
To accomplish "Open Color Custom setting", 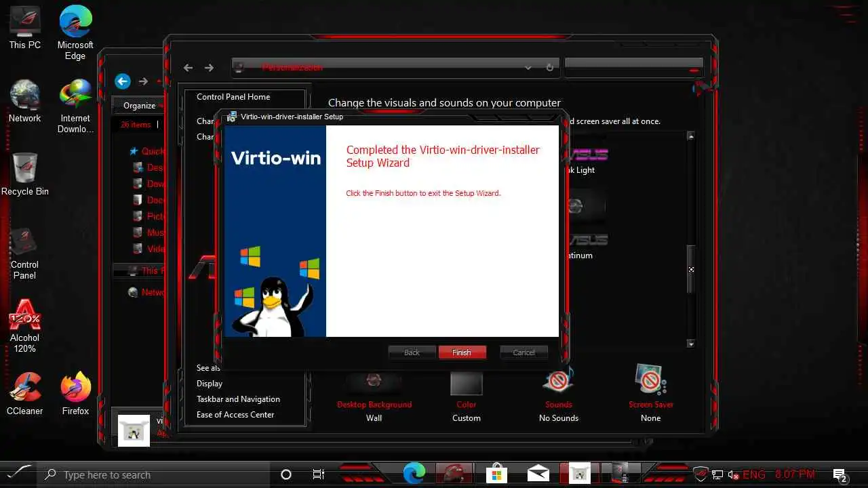I will coord(467,396).
